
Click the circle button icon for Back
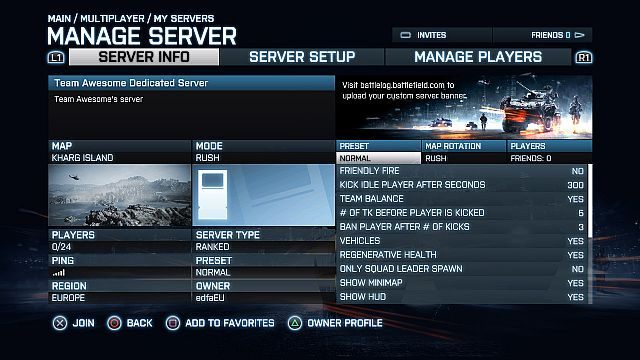coord(114,323)
